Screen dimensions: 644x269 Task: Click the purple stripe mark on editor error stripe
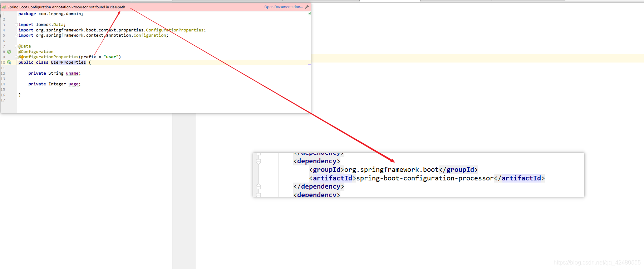(x=309, y=65)
